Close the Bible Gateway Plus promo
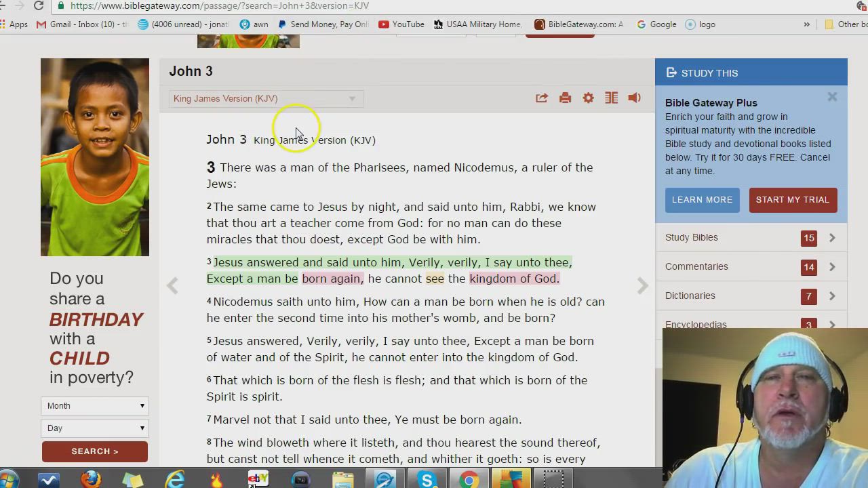 pyautogui.click(x=832, y=97)
